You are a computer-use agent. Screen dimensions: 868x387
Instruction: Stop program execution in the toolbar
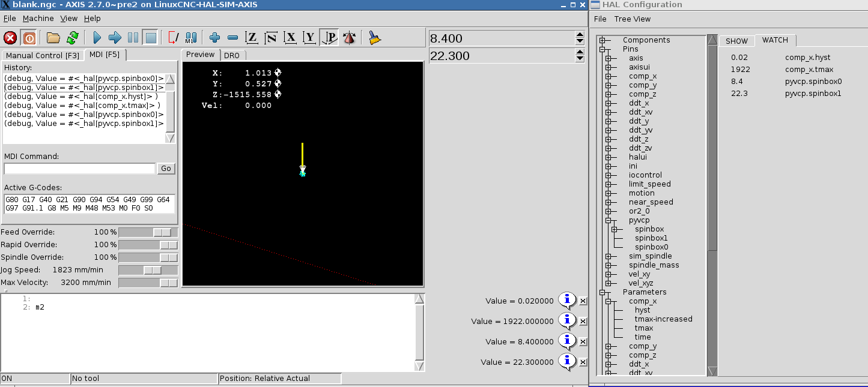[x=151, y=38]
